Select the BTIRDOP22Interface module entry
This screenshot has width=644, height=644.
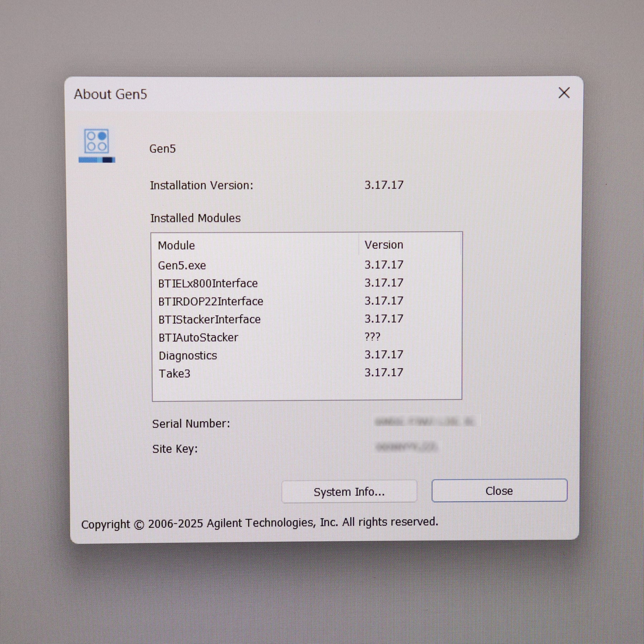click(210, 301)
